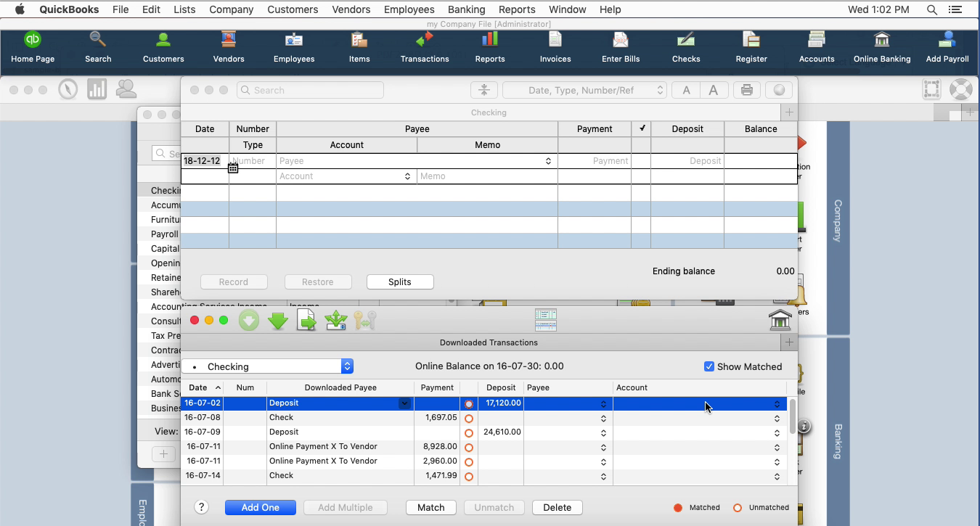The height and width of the screenshot is (526, 980).
Task: Open the Account dropdown in the register entry
Action: (x=407, y=176)
